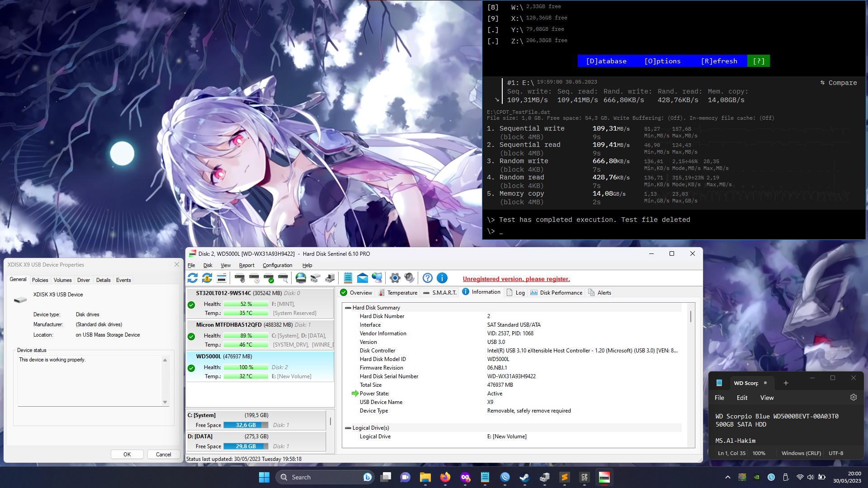
Task: Open the File menu in Hard Disk Sentinel
Action: click(x=191, y=265)
